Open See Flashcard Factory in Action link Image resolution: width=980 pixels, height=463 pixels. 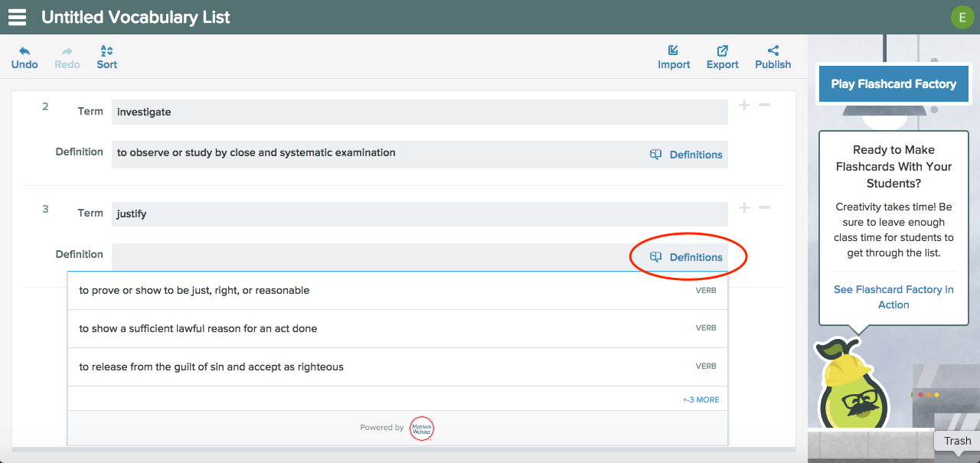(x=893, y=297)
